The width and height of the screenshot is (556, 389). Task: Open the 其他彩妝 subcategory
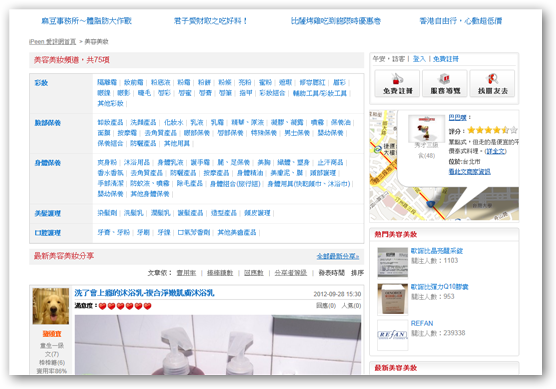(111, 104)
